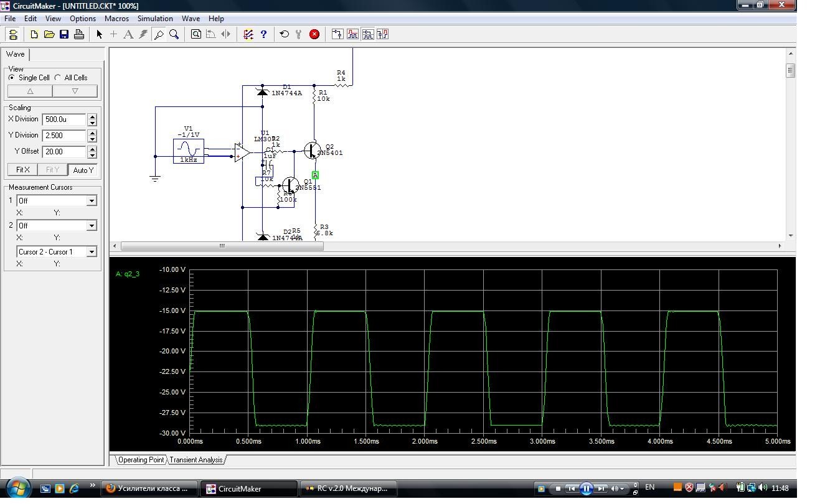The image size is (830, 504).
Task: Pause playback in taskbar media player
Action: point(586,488)
